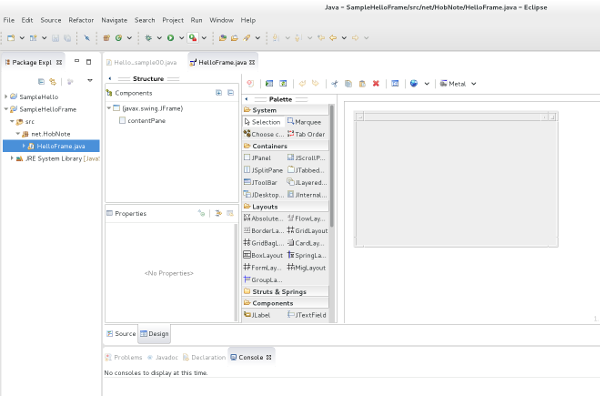Open the File menu
Viewport: 600px width, 396px height.
[9, 20]
